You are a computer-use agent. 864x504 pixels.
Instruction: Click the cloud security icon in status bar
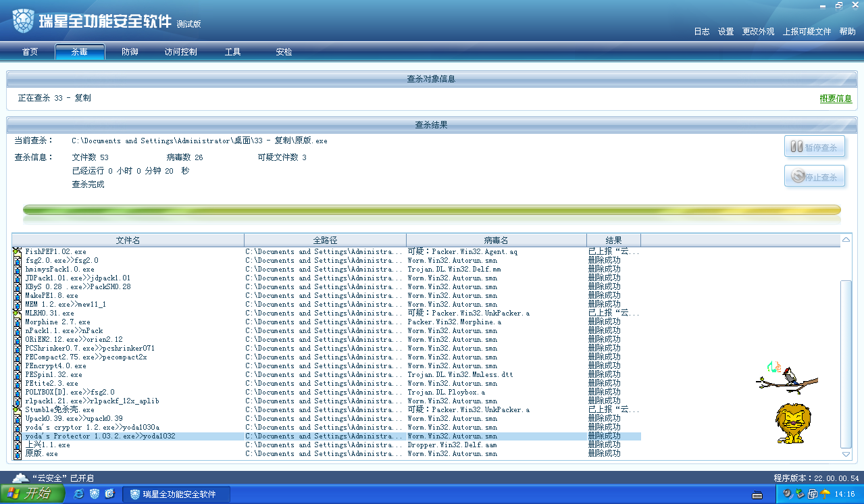[20, 478]
